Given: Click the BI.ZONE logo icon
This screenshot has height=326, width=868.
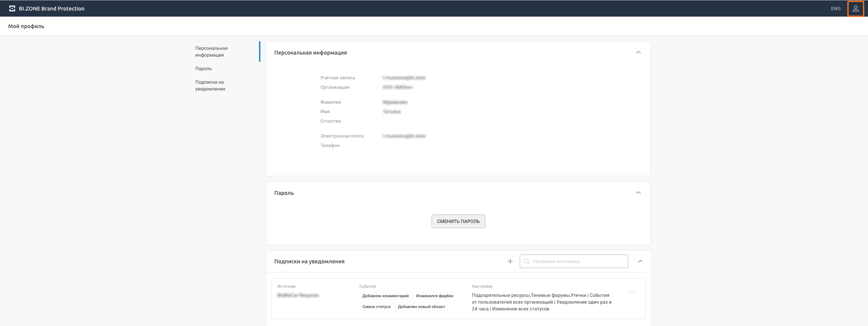Looking at the screenshot, I should tap(12, 8).
